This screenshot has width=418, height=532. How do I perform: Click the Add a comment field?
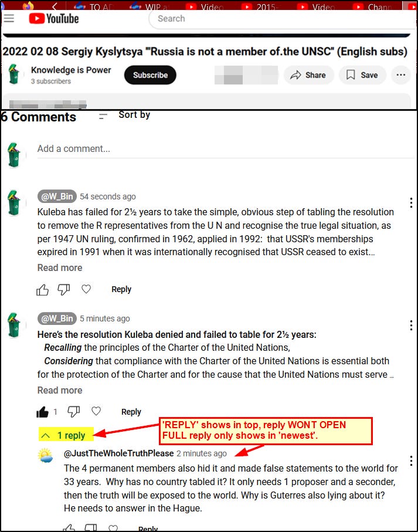[226, 149]
